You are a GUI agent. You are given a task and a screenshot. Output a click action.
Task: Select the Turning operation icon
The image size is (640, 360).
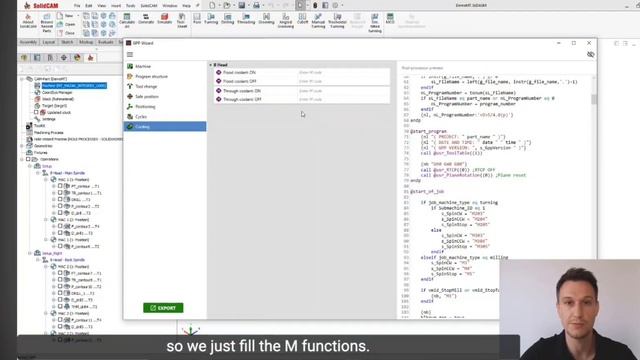(211, 19)
